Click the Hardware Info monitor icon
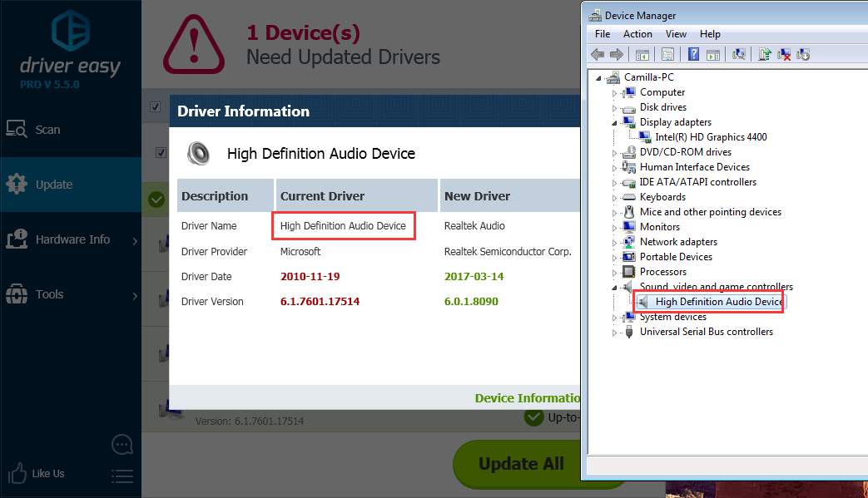 (x=17, y=239)
